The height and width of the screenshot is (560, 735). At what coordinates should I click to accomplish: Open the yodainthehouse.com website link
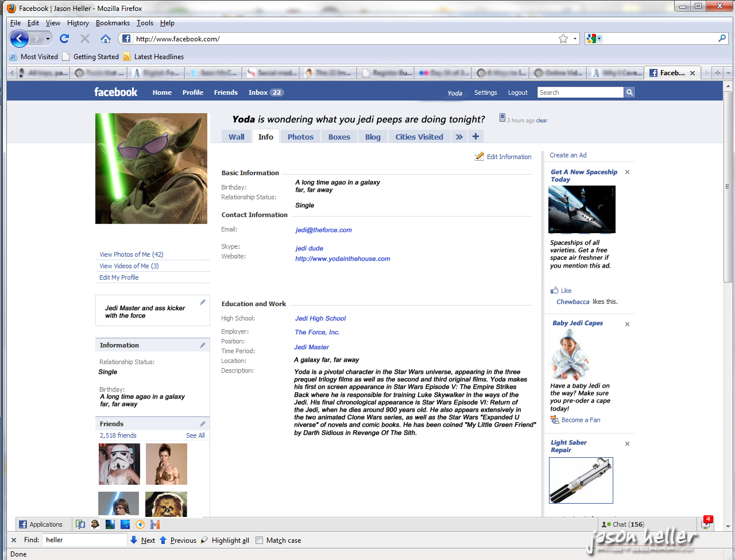(x=342, y=259)
